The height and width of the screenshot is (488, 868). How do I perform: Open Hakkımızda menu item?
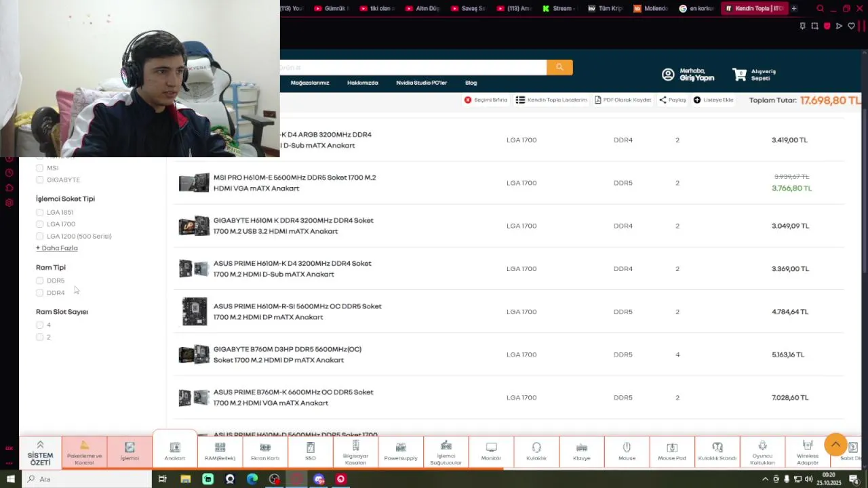[363, 83]
